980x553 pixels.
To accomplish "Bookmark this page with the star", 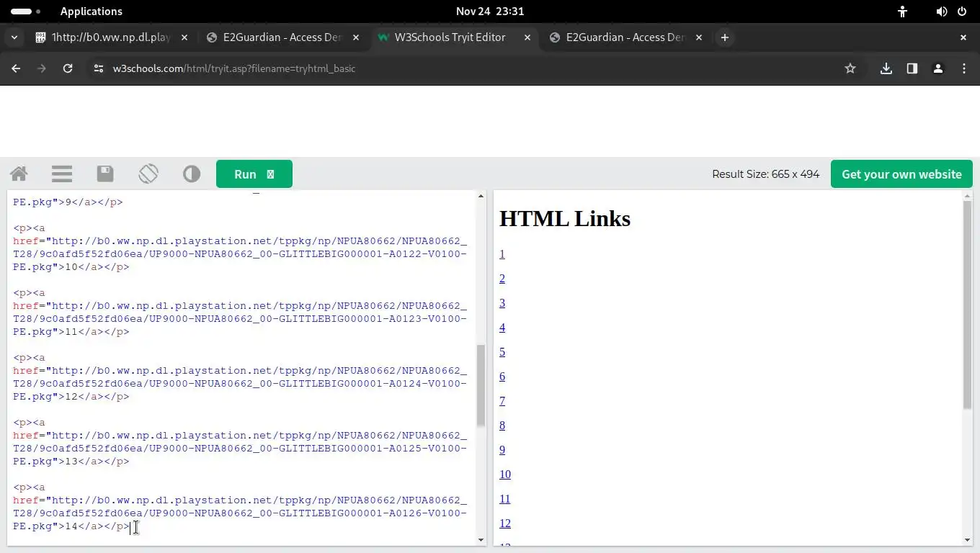I will point(850,68).
